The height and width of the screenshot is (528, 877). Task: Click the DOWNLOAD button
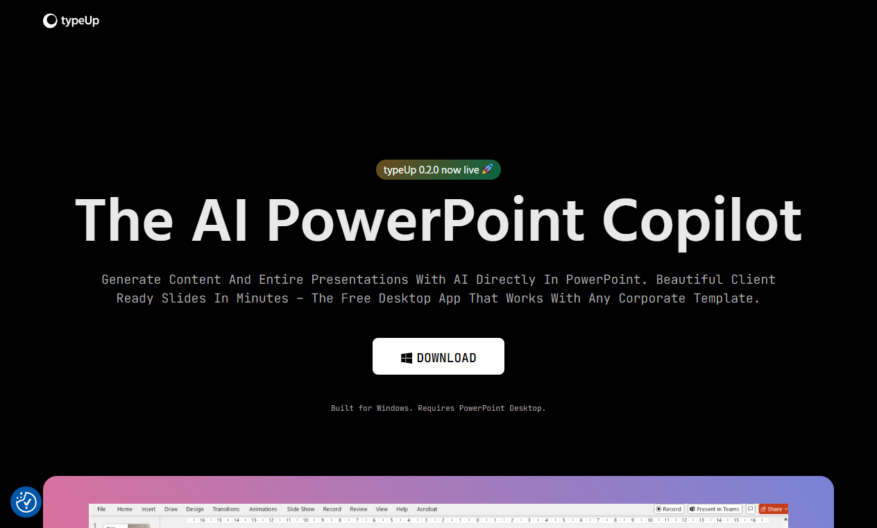[x=438, y=356]
